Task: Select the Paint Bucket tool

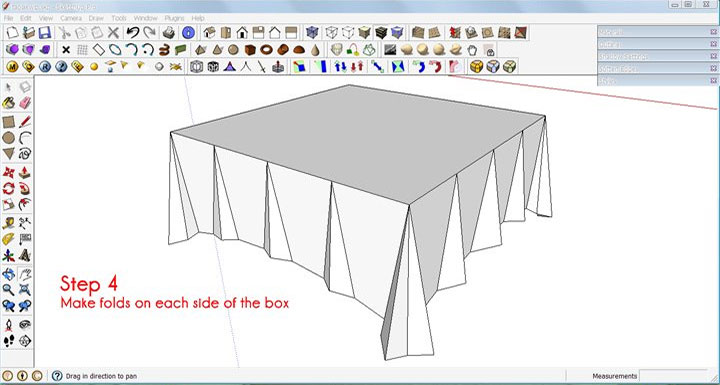Action: click(9, 102)
